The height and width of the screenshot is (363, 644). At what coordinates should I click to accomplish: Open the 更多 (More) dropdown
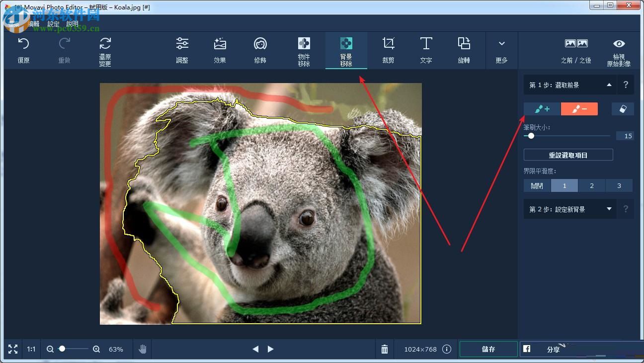coord(501,50)
